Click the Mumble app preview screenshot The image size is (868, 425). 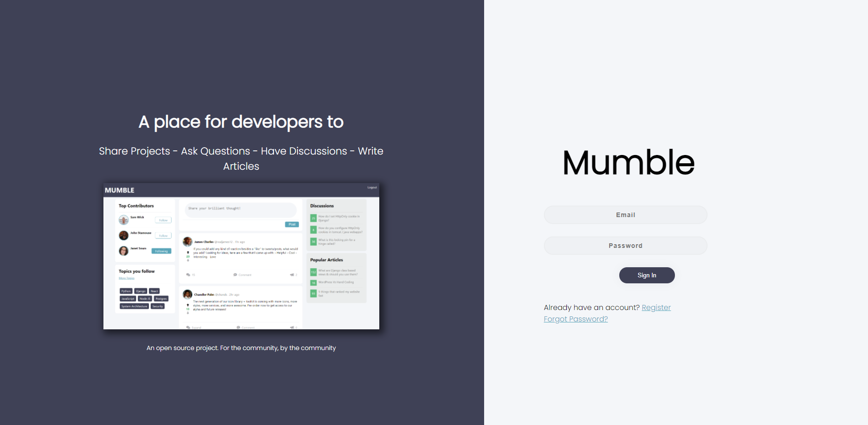241,256
